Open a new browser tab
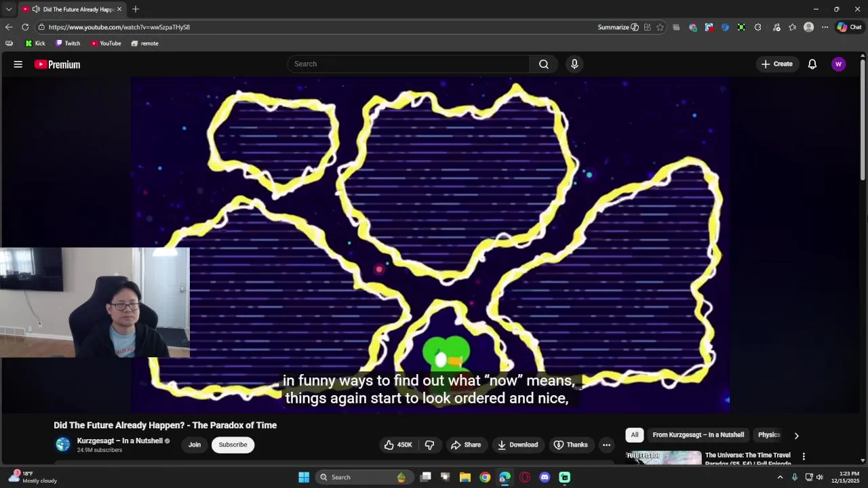 coord(136,9)
